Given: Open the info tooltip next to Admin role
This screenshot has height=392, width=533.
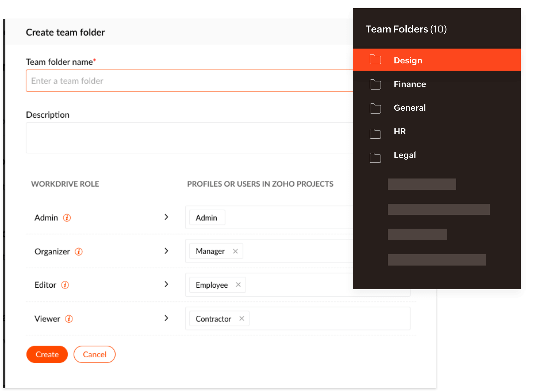Looking at the screenshot, I should [x=66, y=218].
